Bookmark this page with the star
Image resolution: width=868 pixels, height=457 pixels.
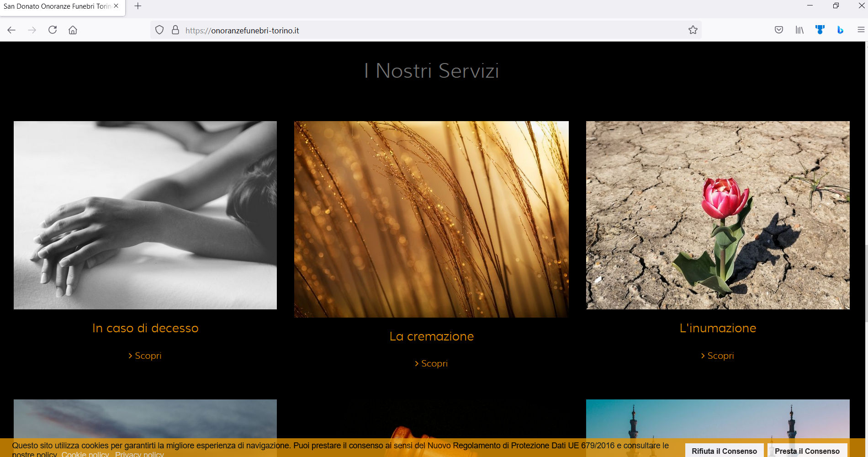pyautogui.click(x=693, y=30)
